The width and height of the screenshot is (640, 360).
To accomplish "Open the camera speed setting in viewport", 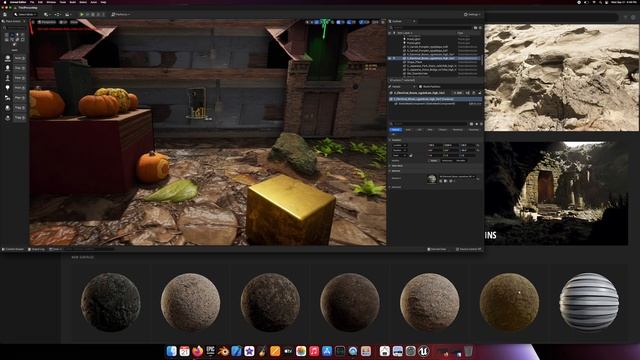I will pyautogui.click(x=375, y=22).
